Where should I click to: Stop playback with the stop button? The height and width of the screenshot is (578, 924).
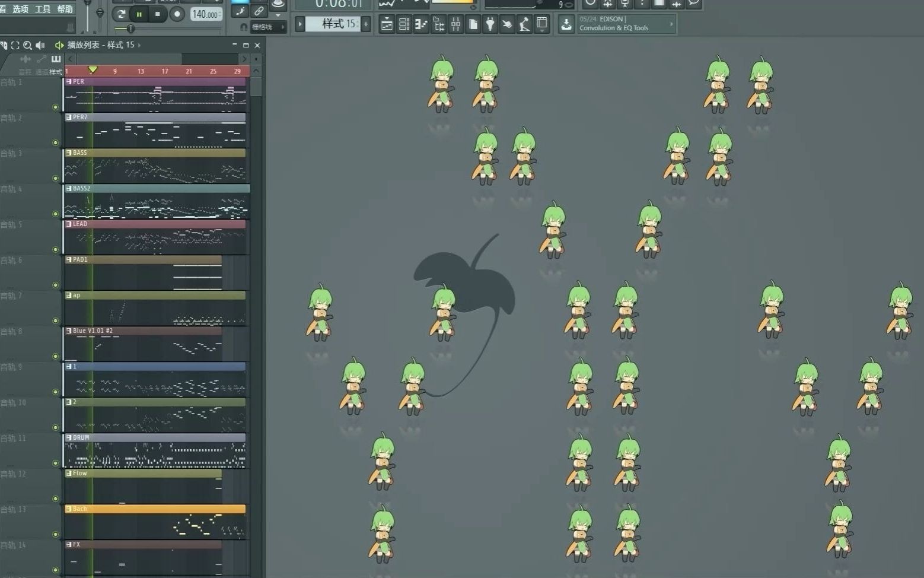158,14
